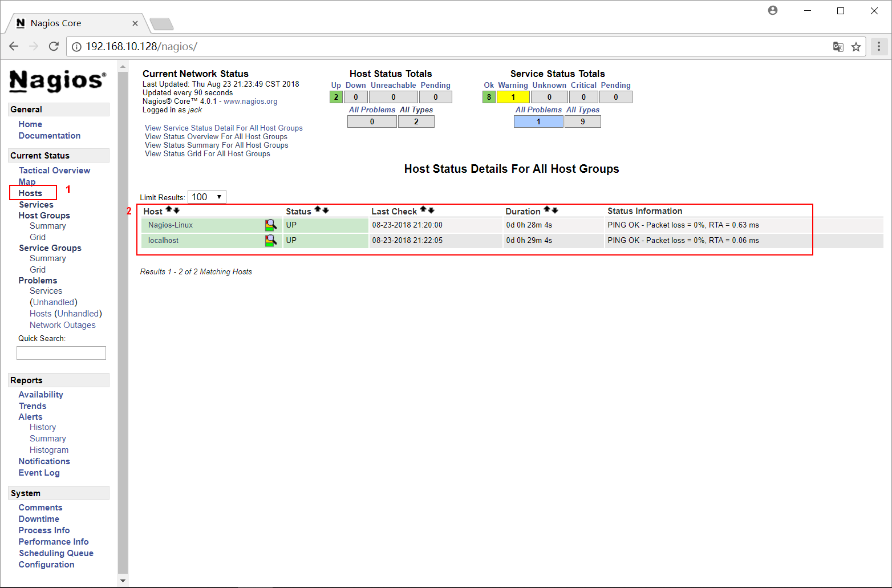Sort Duration ascending arrow
The image size is (892, 588).
tap(547, 210)
